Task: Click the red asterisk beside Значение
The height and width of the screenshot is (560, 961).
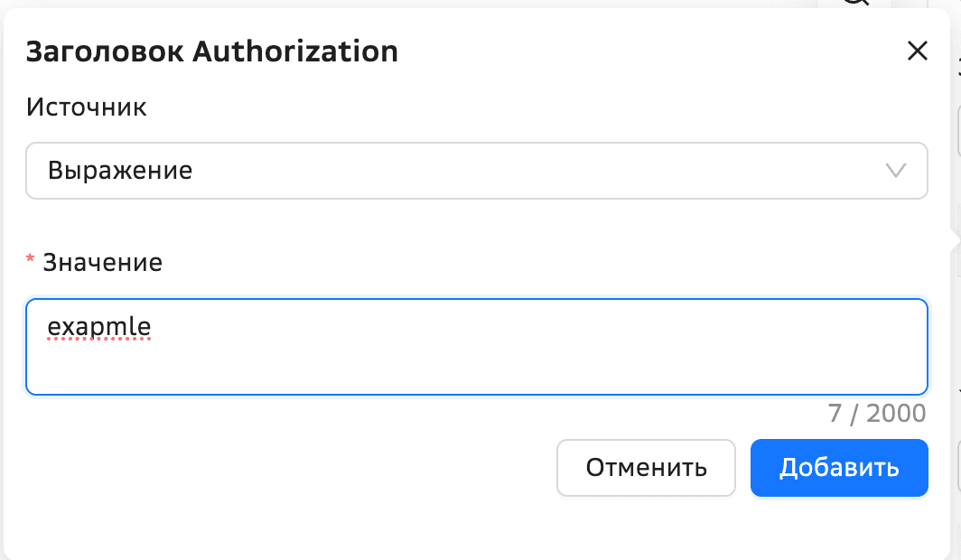Action: tap(30, 262)
